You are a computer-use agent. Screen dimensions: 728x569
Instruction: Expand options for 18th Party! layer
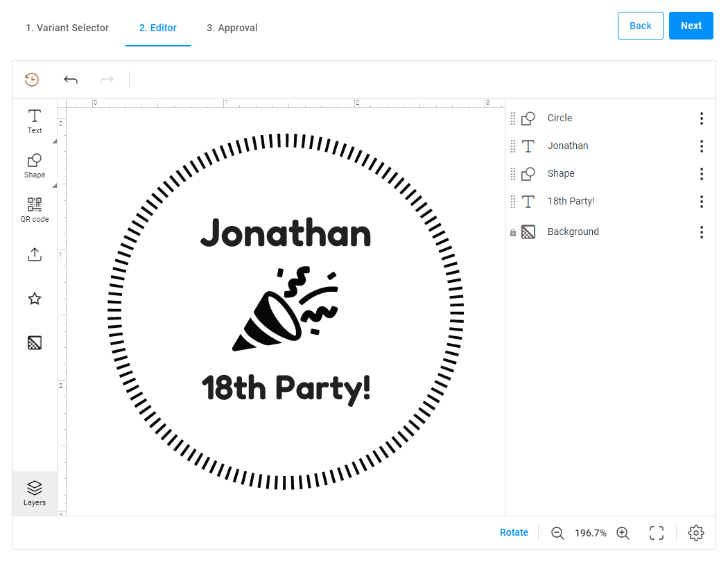tap(702, 202)
